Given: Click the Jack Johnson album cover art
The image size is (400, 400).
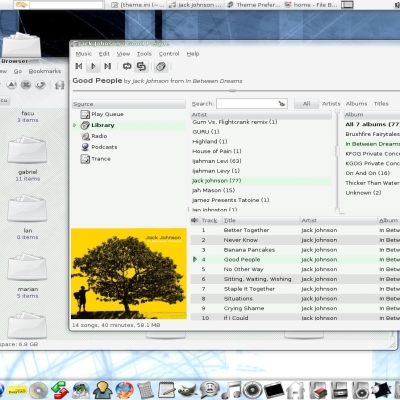Looking at the screenshot, I should pyautogui.click(x=129, y=274).
